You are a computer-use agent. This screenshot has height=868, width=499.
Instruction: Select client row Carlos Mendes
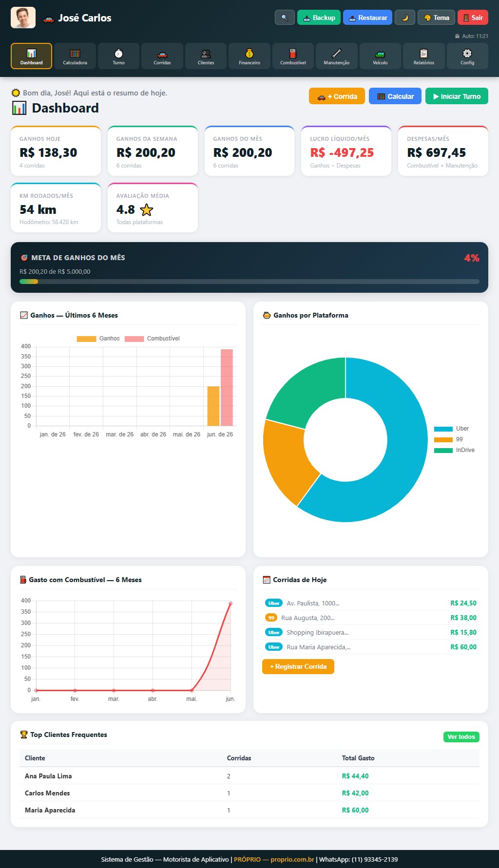coord(249,793)
